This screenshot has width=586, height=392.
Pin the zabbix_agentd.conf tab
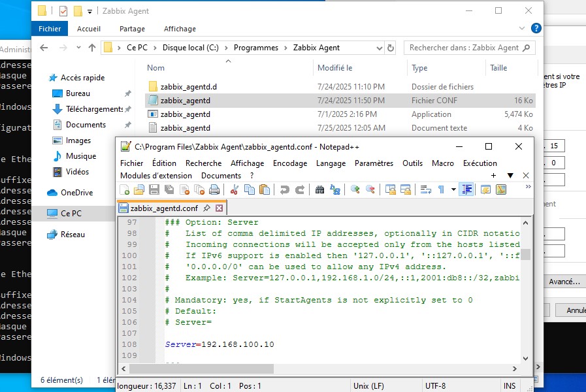tap(206, 208)
